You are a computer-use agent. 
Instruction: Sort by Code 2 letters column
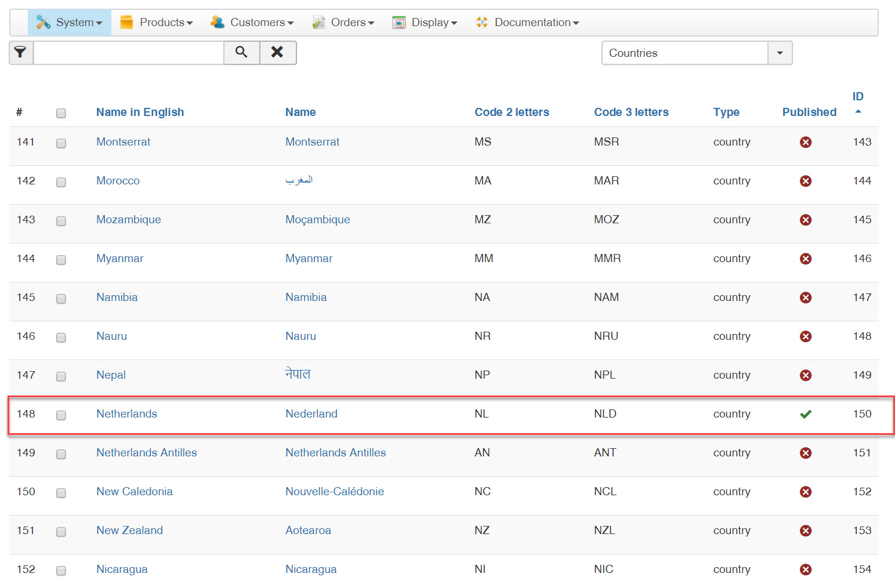coord(512,112)
